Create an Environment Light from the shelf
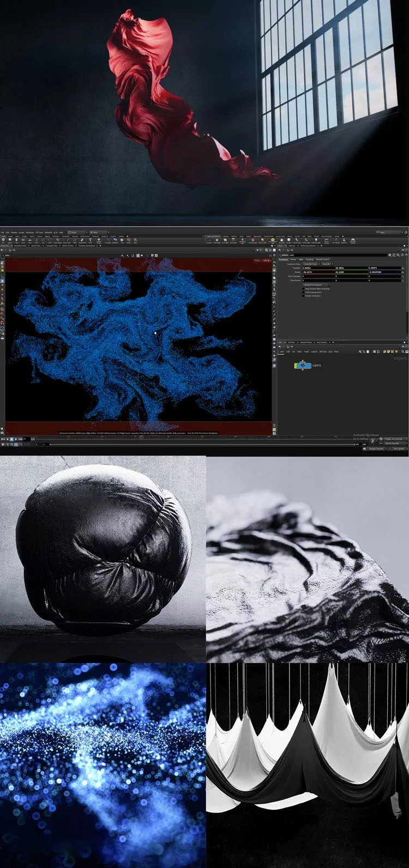The image size is (409, 868). (273, 240)
